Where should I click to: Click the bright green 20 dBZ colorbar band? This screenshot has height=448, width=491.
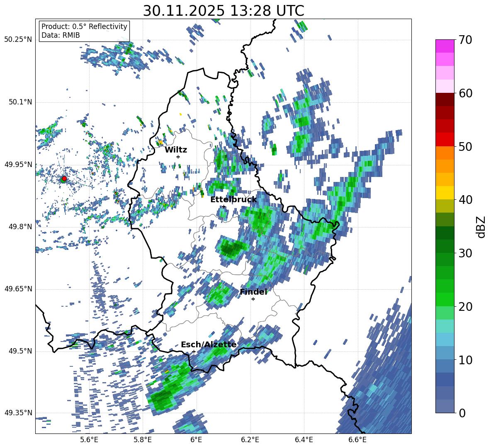445,299
